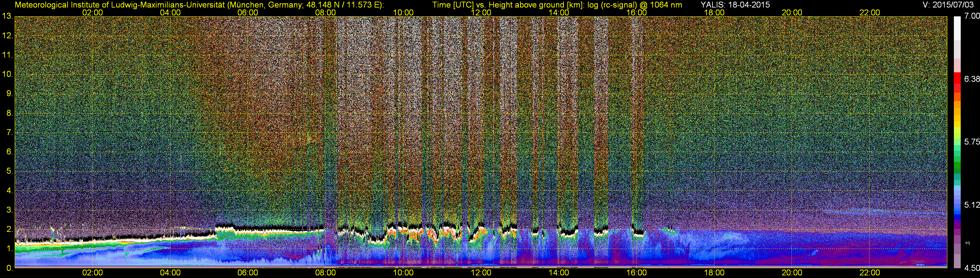Click the 08:00 time label on top axis
The image size is (980, 278).
(x=325, y=12)
